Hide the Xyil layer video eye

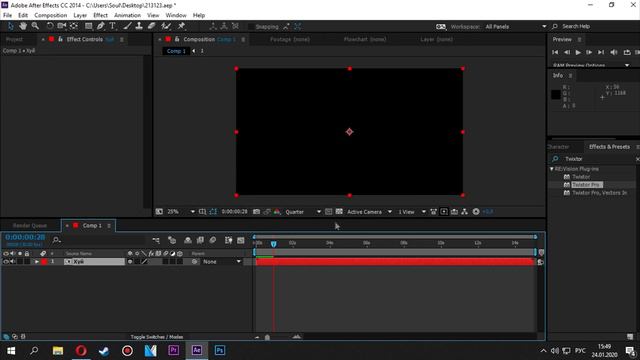pyautogui.click(x=6, y=262)
